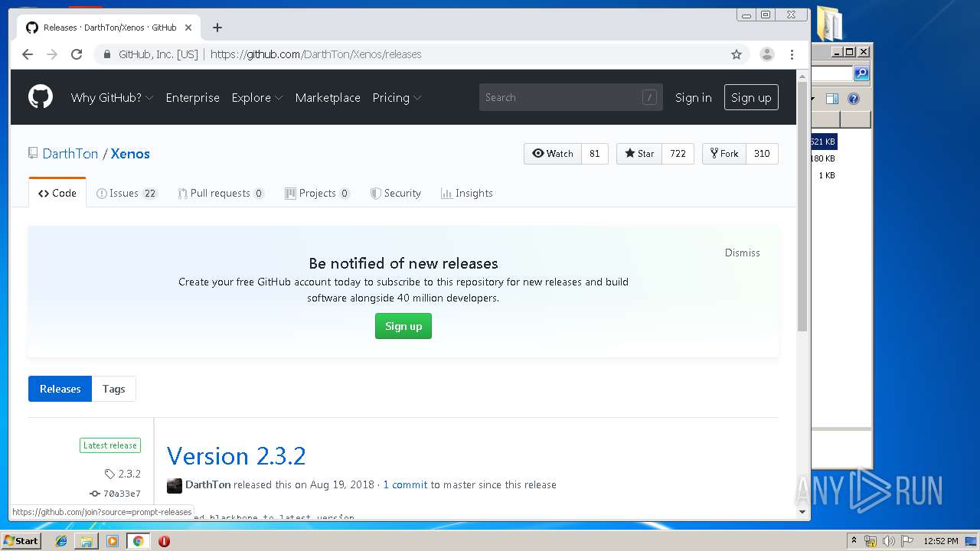Click the page scroll-down arrow
Image resolution: width=980 pixels, height=551 pixels.
click(802, 512)
